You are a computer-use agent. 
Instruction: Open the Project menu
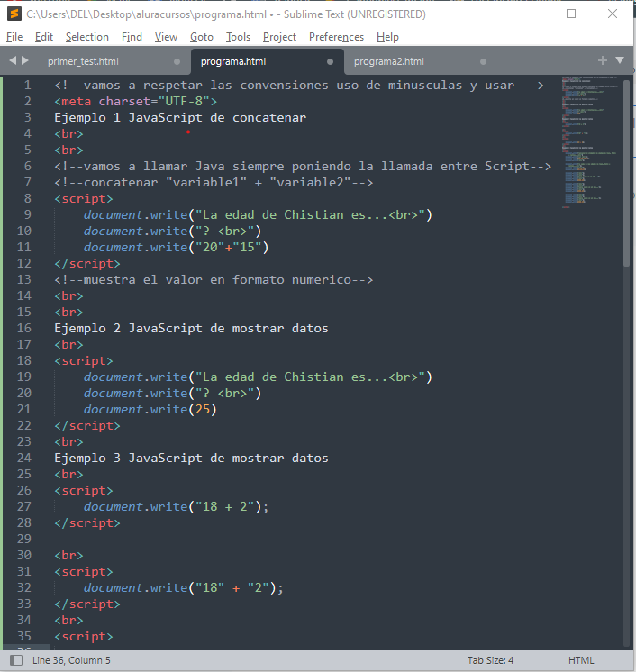tap(279, 37)
